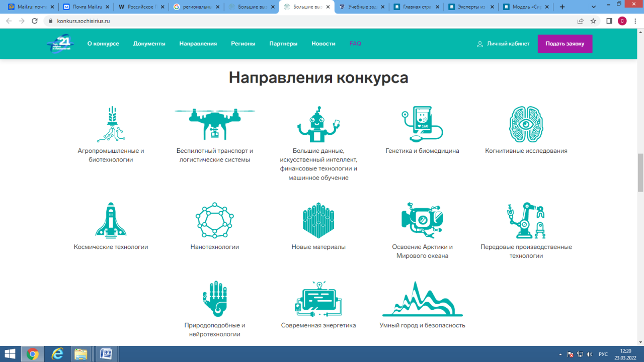Go to the FAQ menu item
Screen dimensions: 644x362
point(355,44)
